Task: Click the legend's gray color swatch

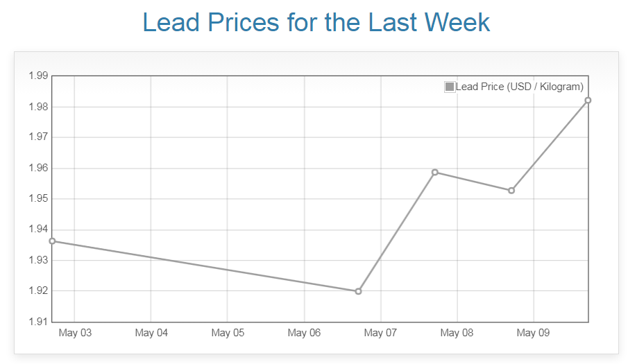Action: click(x=450, y=87)
